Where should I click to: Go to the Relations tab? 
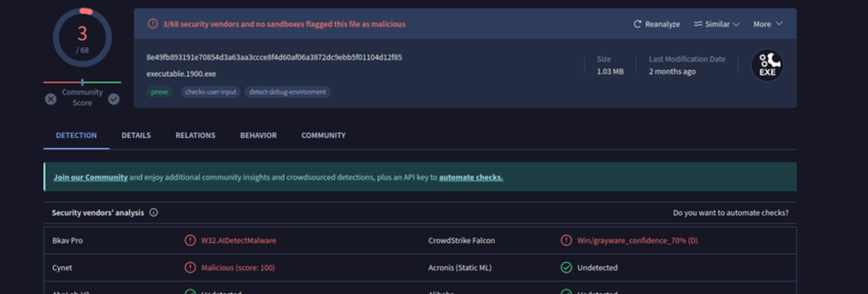coord(195,135)
